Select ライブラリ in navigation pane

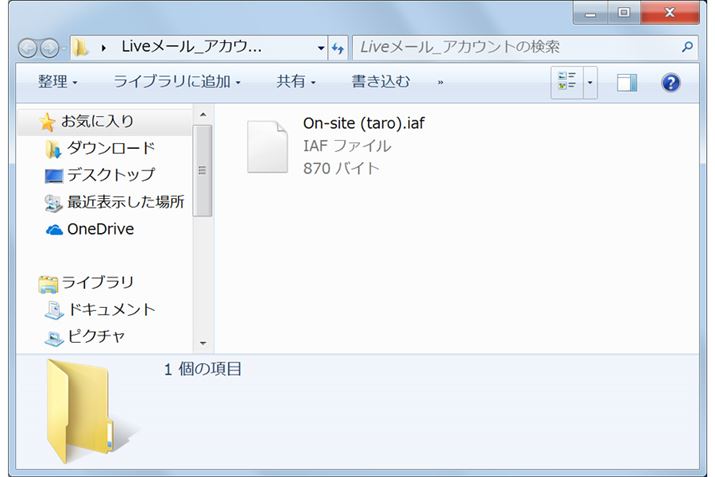(x=98, y=283)
